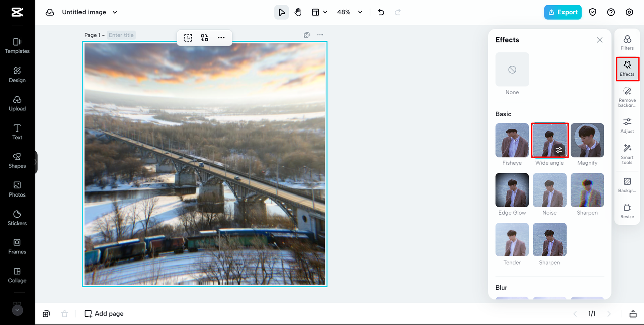Open the Templates sidebar panel
This screenshot has height=325, width=644.
17,46
